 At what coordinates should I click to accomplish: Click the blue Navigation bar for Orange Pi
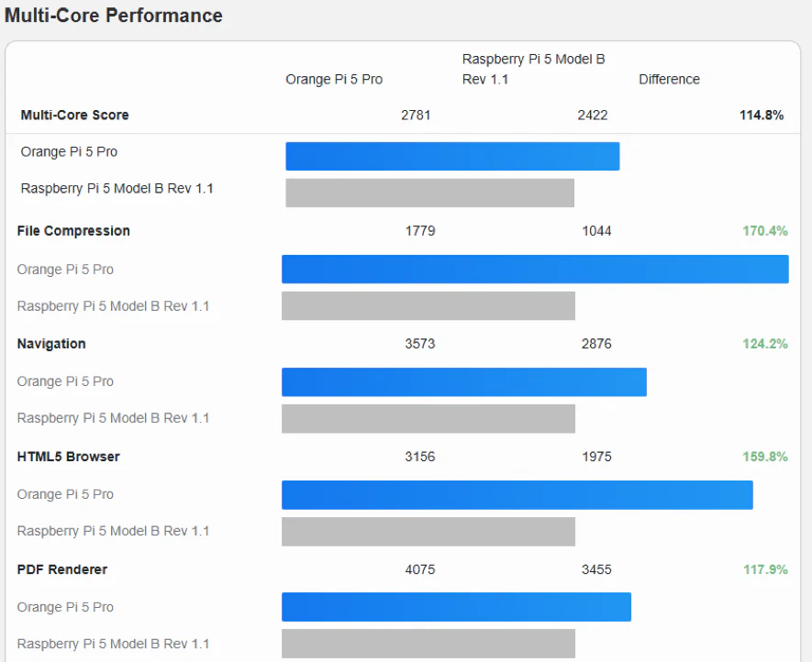[x=464, y=381]
